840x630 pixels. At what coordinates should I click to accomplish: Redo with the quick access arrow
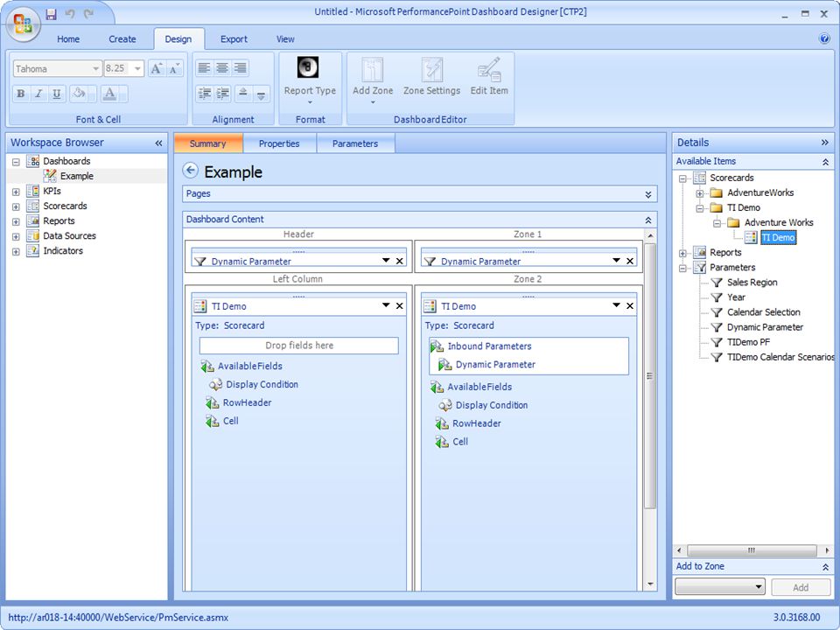point(89,15)
